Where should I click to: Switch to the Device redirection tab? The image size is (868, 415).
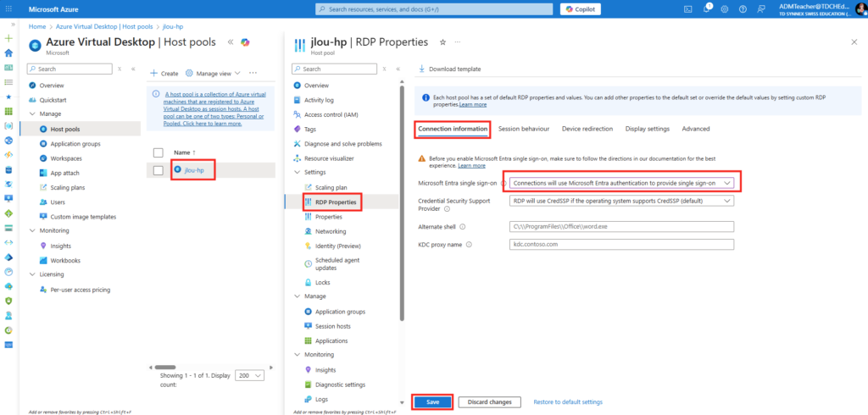pos(587,129)
